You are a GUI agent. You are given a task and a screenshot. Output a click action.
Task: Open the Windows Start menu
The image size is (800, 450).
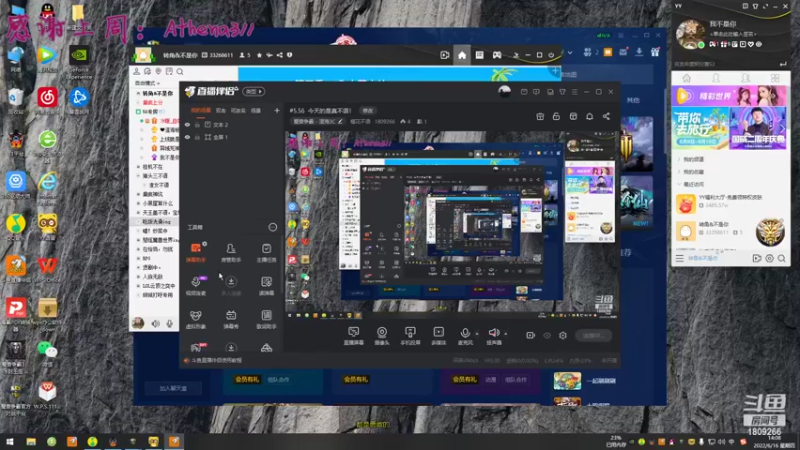(x=10, y=442)
